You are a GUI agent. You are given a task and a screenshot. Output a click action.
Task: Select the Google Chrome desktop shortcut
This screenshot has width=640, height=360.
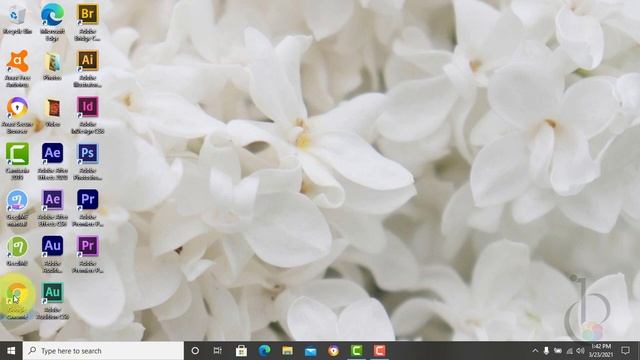pos(17,300)
